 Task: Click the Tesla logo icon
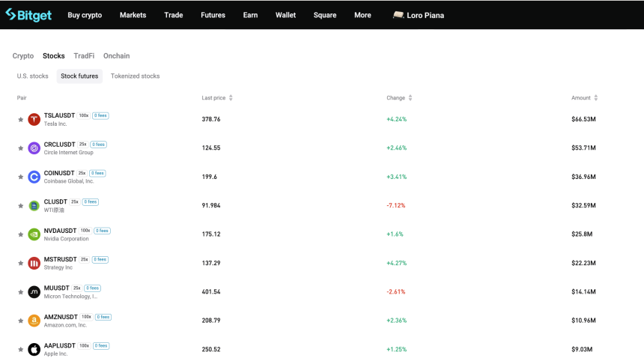(x=34, y=120)
